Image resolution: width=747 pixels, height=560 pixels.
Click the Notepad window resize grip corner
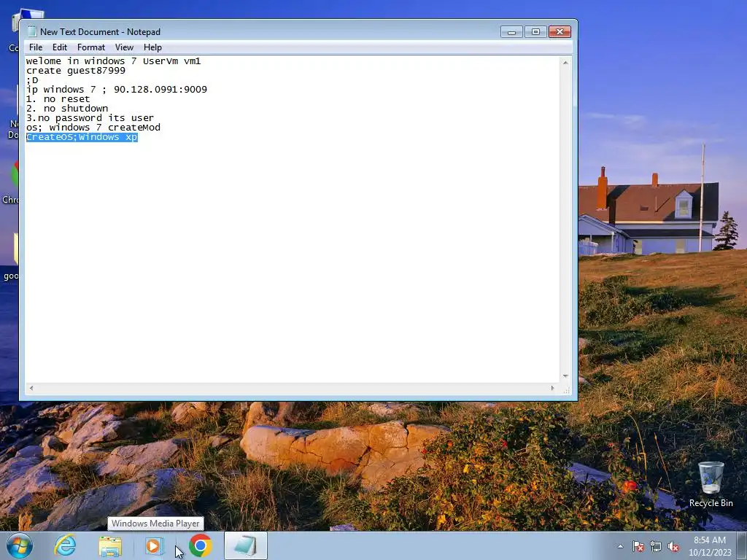tap(566, 389)
